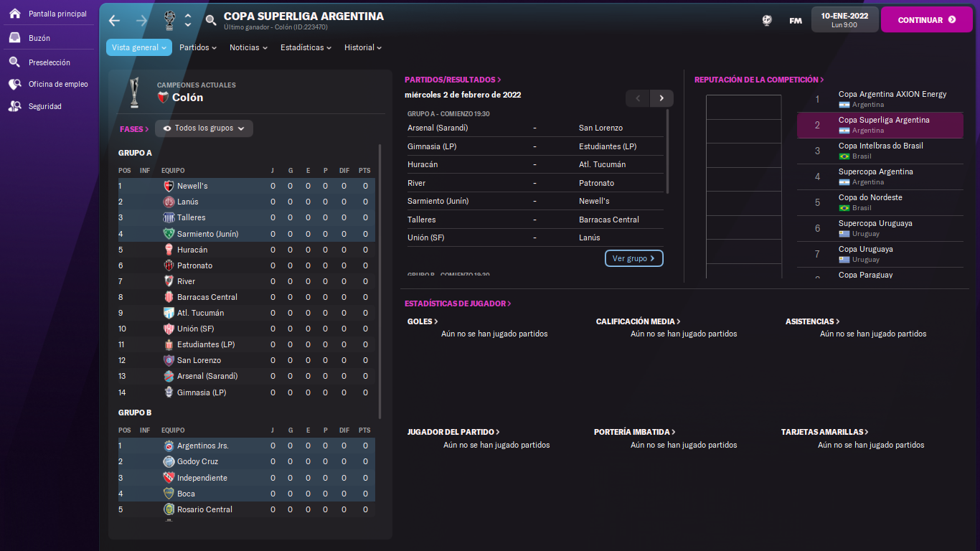Image resolution: width=980 pixels, height=551 pixels.
Task: Click the reputation ladder graphic
Action: coord(744,187)
